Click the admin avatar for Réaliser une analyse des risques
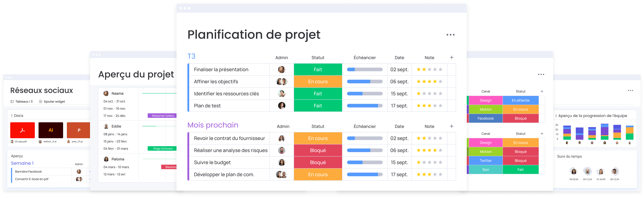644x198 pixels. pos(282,150)
